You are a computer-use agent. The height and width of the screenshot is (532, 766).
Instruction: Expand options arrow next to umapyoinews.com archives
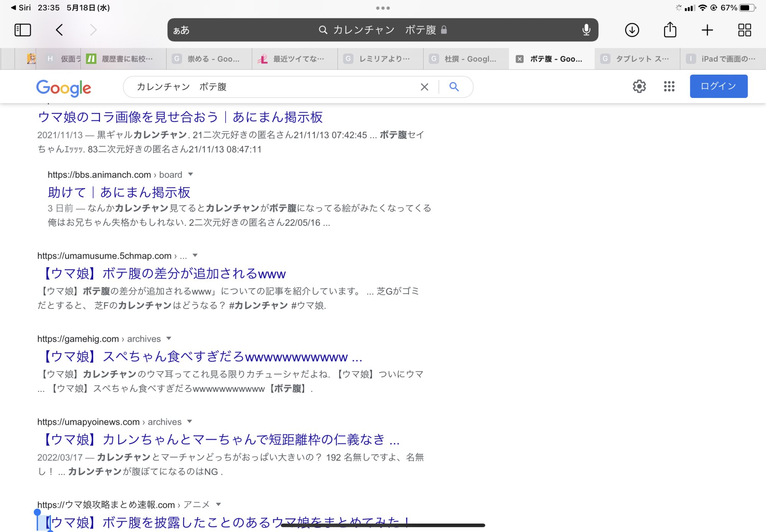coord(190,421)
